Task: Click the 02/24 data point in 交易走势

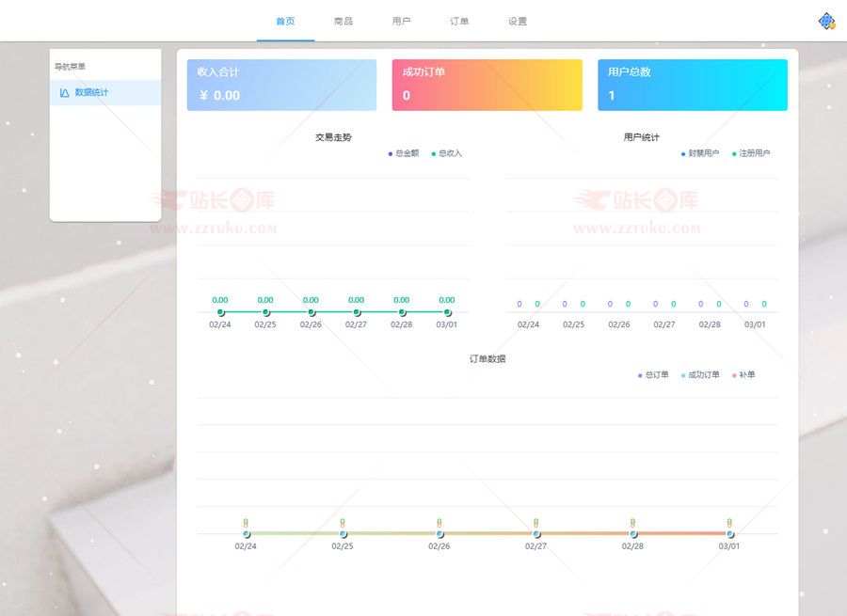Action: tap(220, 312)
